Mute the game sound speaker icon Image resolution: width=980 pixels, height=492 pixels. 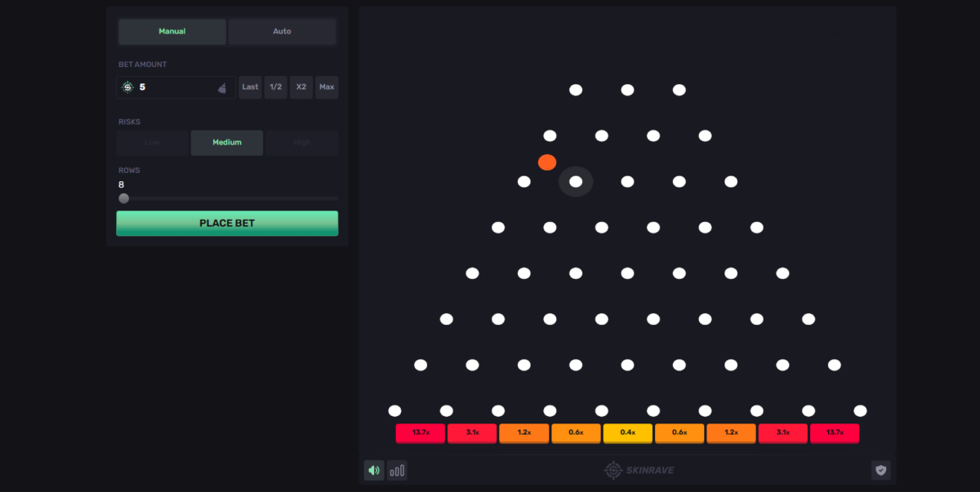[x=374, y=470]
